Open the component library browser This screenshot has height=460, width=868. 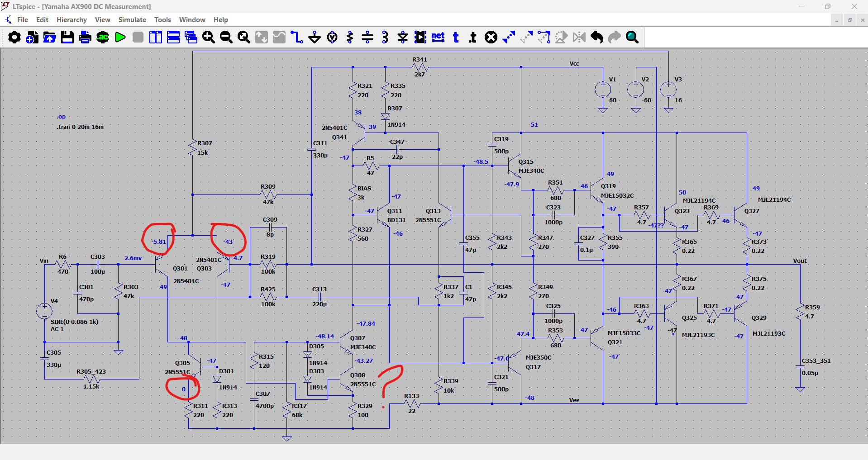click(420, 37)
